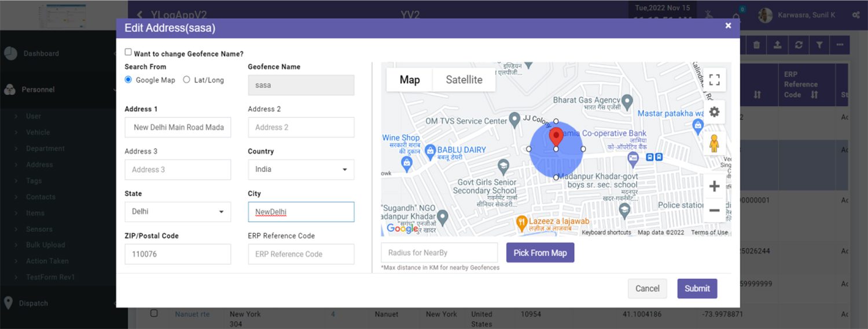
Task: Open the gear settings control on the map
Action: 715,112
